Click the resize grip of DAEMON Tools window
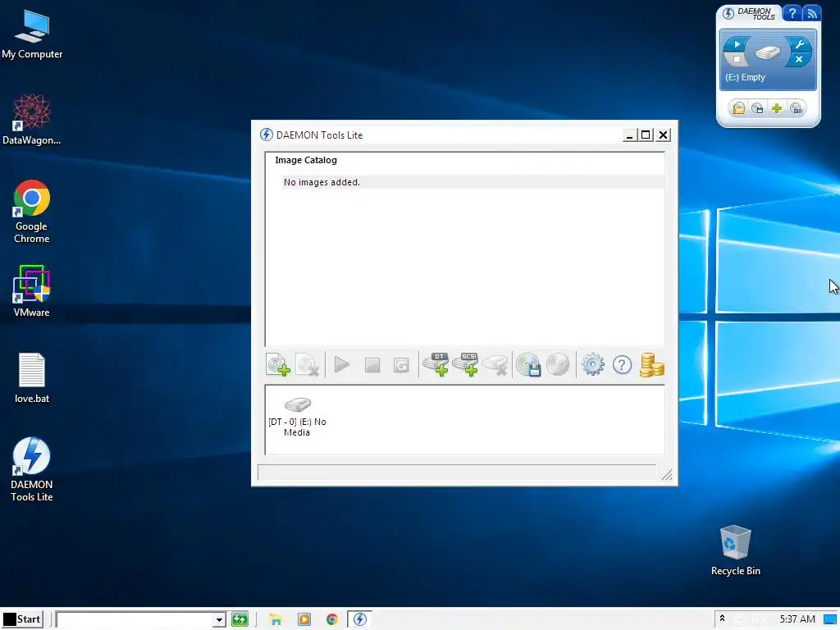Viewport: 840px width, 630px height. click(666, 475)
